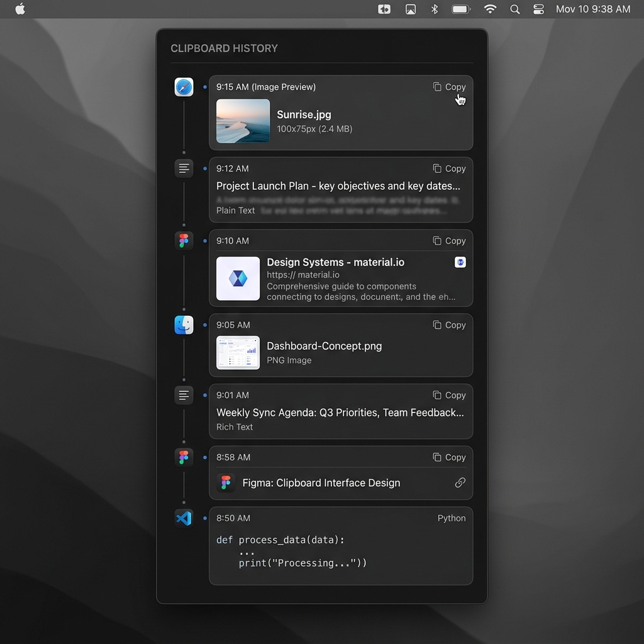Screen dimensions: 644x644
Task: Click browser badge icon on material.io card
Action: click(x=460, y=262)
